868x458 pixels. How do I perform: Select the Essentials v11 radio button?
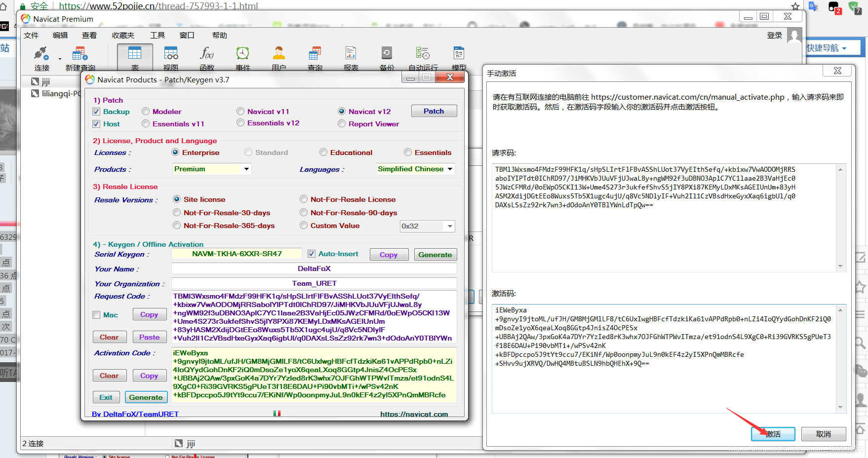(x=146, y=123)
